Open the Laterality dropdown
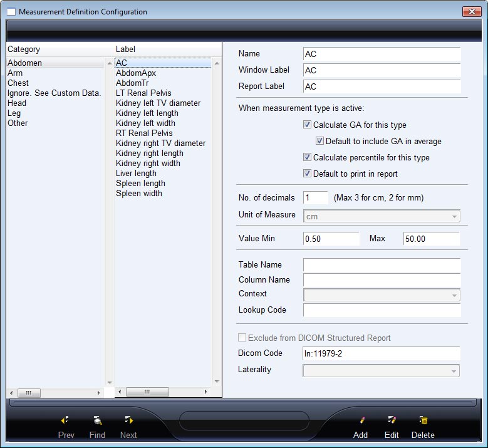The height and width of the screenshot is (448, 488). pyautogui.click(x=381, y=371)
